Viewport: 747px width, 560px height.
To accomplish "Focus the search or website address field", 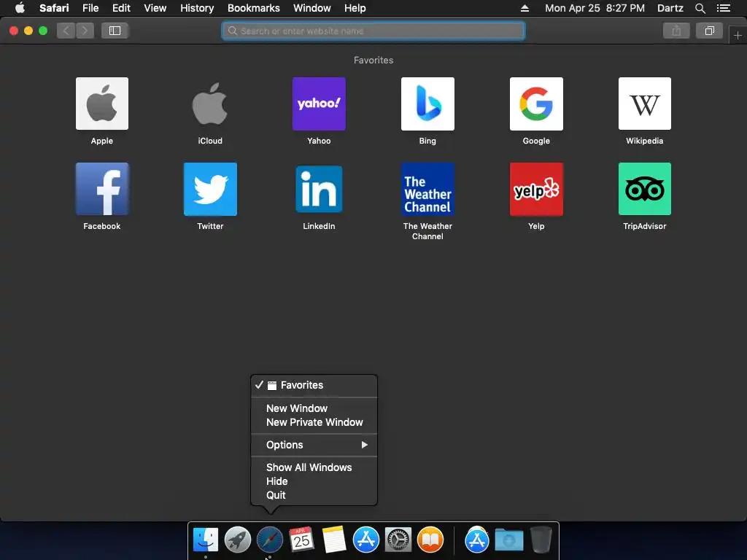I will 373,31.
